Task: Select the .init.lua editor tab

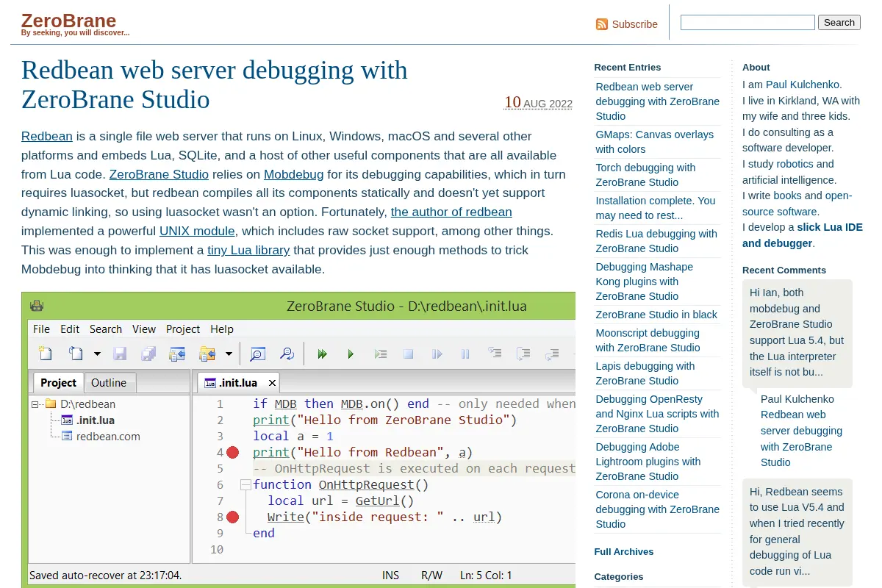Action: coord(239,382)
